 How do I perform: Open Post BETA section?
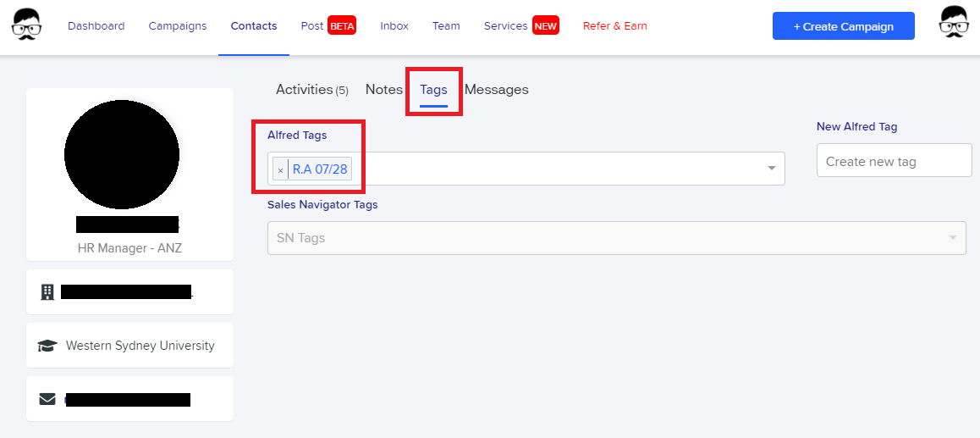tap(328, 25)
